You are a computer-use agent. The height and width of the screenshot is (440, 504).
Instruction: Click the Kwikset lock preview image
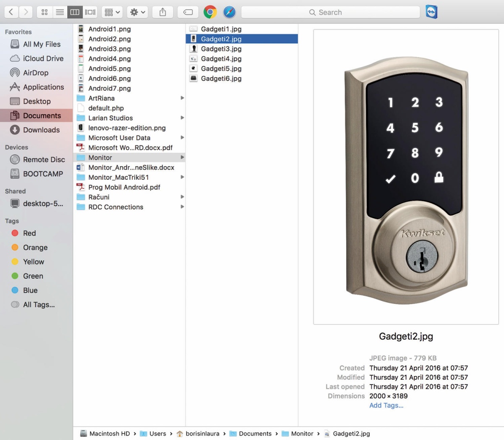coord(406,177)
